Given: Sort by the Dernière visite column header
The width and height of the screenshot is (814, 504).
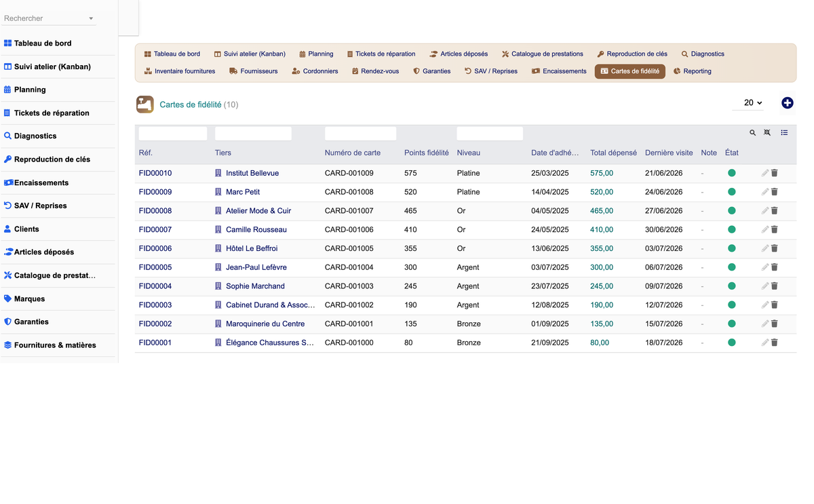Looking at the screenshot, I should pyautogui.click(x=669, y=153).
